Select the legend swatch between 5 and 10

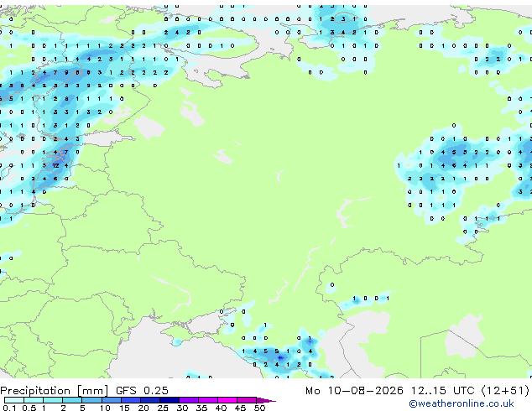pos(92,400)
